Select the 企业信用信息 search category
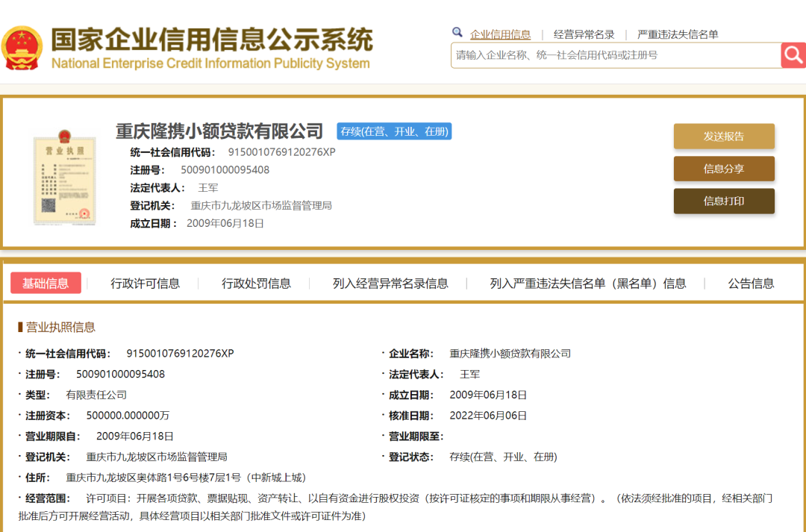 (x=500, y=34)
